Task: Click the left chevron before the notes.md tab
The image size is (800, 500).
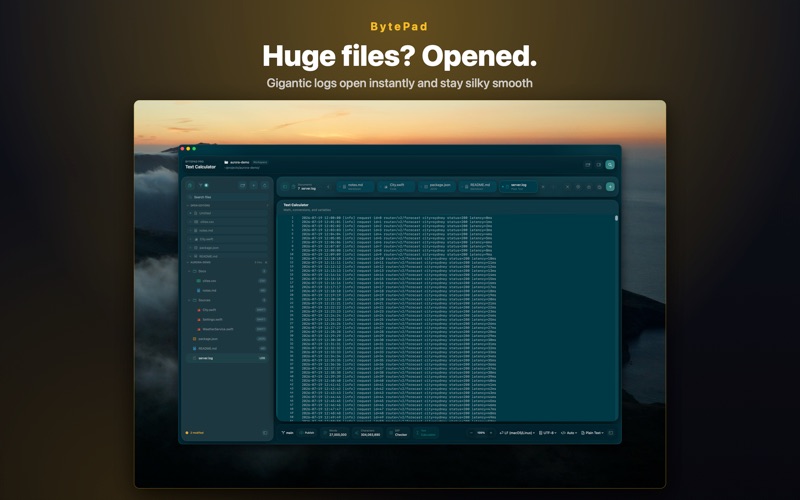Action: coord(328,187)
